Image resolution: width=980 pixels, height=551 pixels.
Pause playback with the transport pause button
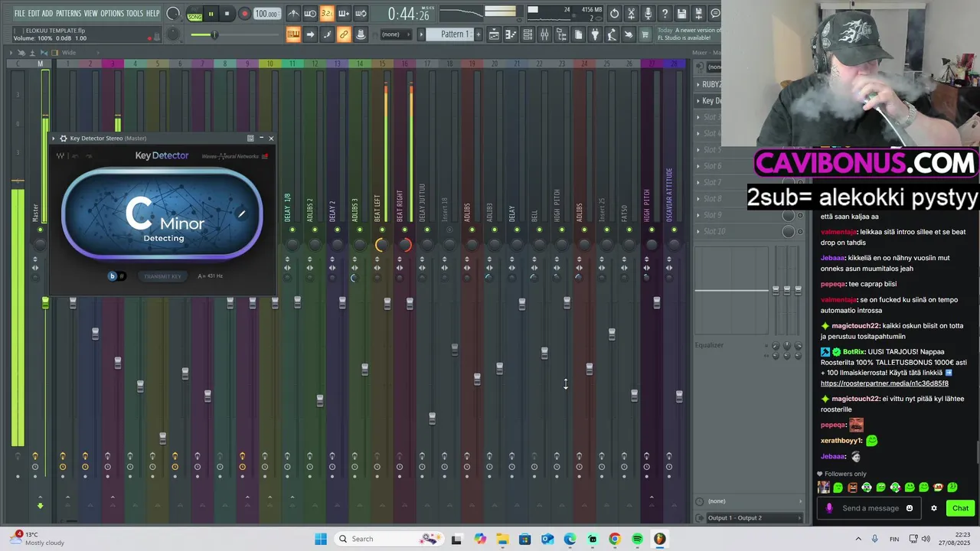point(211,14)
